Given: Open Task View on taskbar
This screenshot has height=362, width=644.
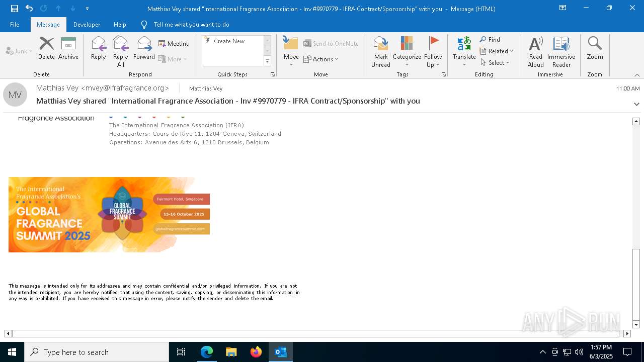Looking at the screenshot, I should tap(181, 352).
